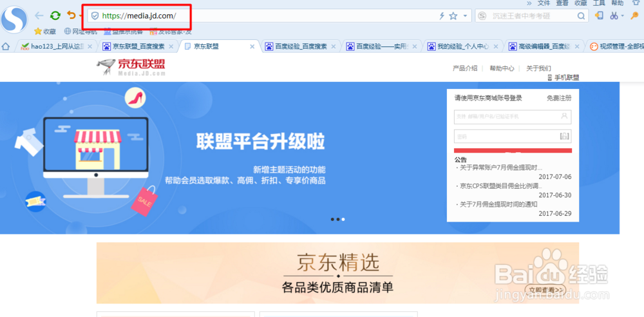Click the username input field

(x=513, y=117)
